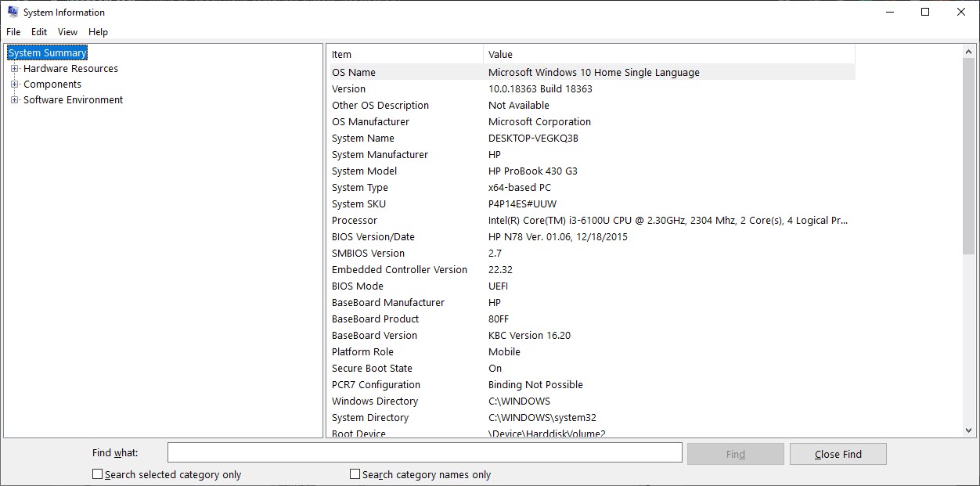980x486 pixels.
Task: Click the Find what text field
Action: (x=424, y=453)
